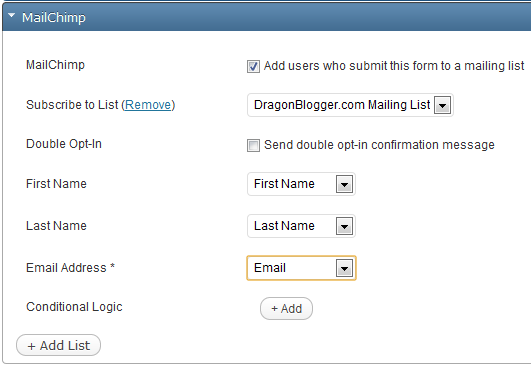Open the Last Name field mapping dropdown
Viewport: 531px width, 367px height.
coord(301,226)
